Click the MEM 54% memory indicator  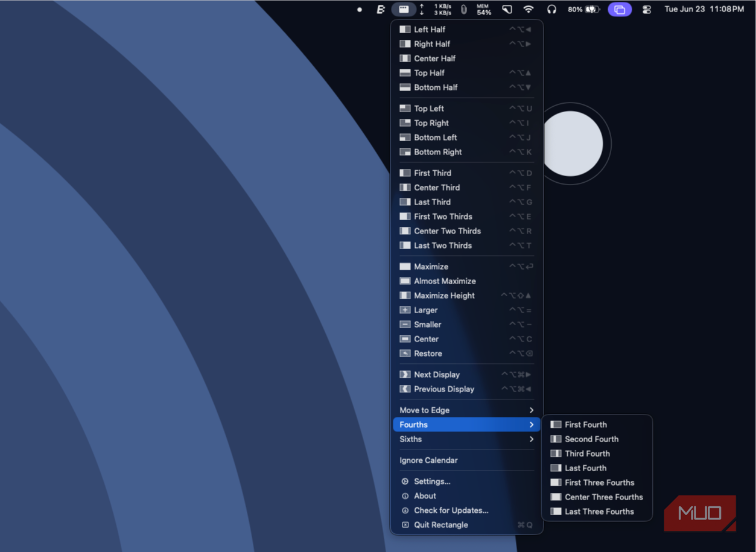(484, 9)
